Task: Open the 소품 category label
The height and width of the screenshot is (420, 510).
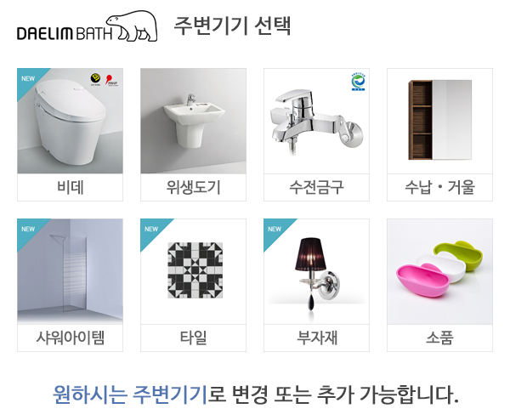Action: tap(439, 338)
